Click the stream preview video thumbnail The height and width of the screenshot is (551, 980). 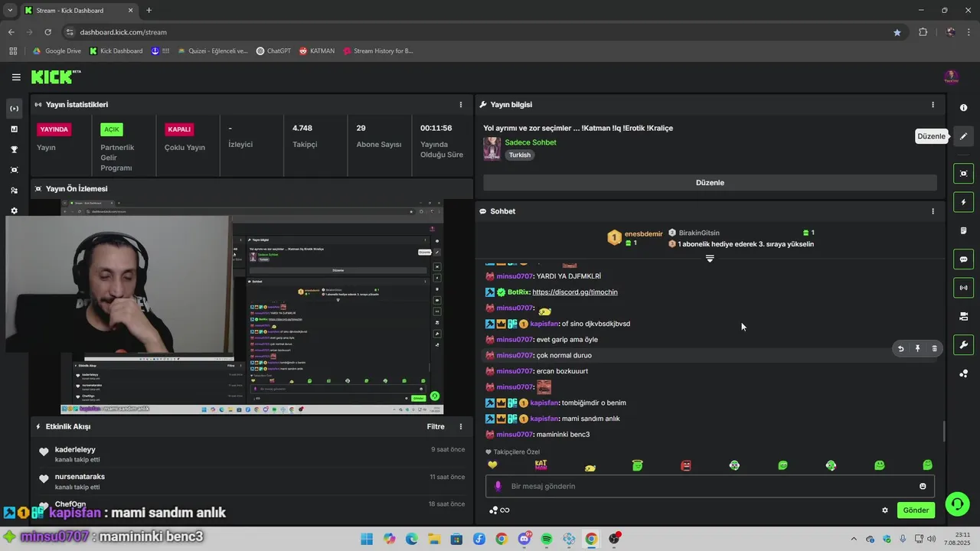[252, 307]
